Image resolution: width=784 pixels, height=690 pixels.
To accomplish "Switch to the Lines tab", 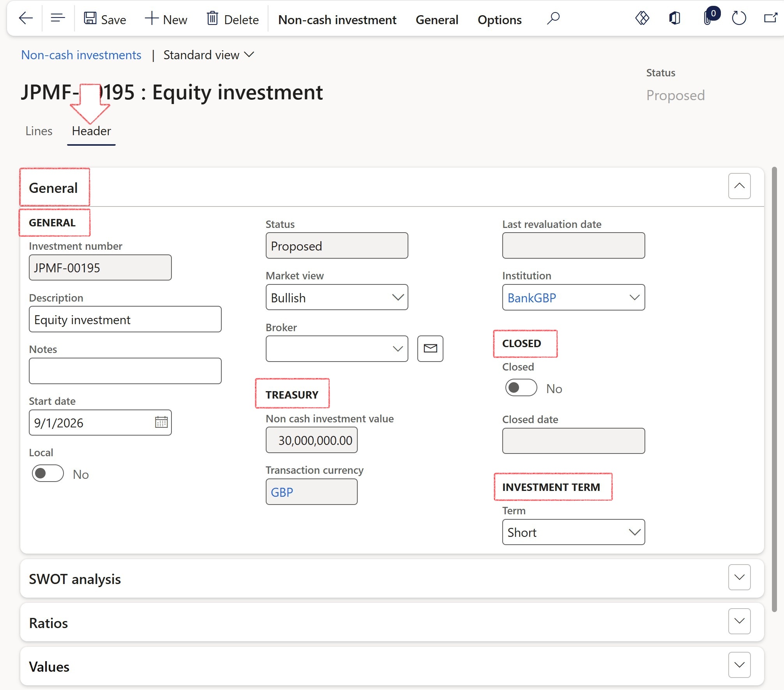I will click(39, 131).
